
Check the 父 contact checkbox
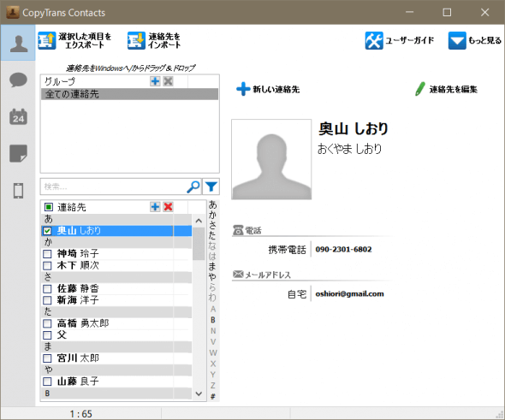click(47, 335)
